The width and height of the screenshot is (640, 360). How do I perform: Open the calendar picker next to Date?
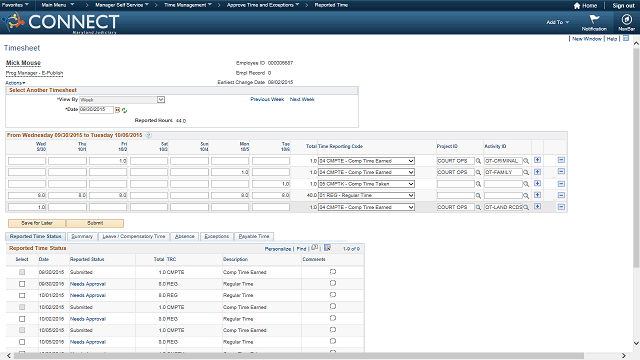click(x=117, y=110)
